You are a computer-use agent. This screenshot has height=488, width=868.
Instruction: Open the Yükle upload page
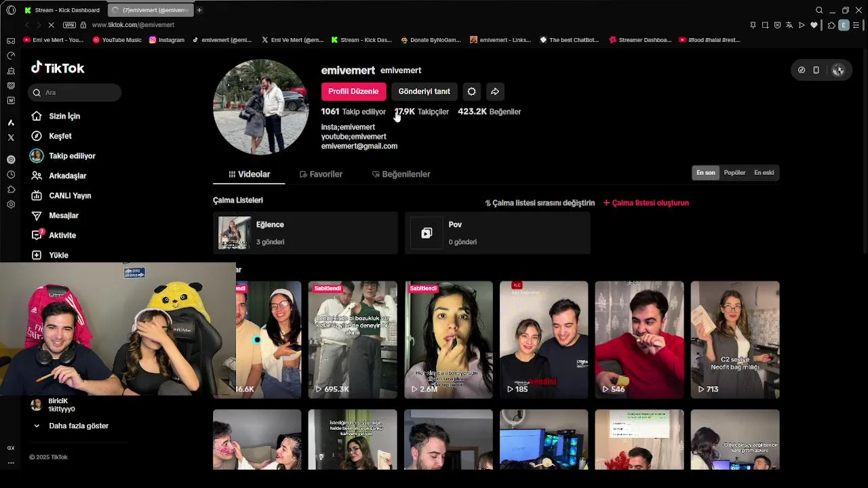click(50, 256)
